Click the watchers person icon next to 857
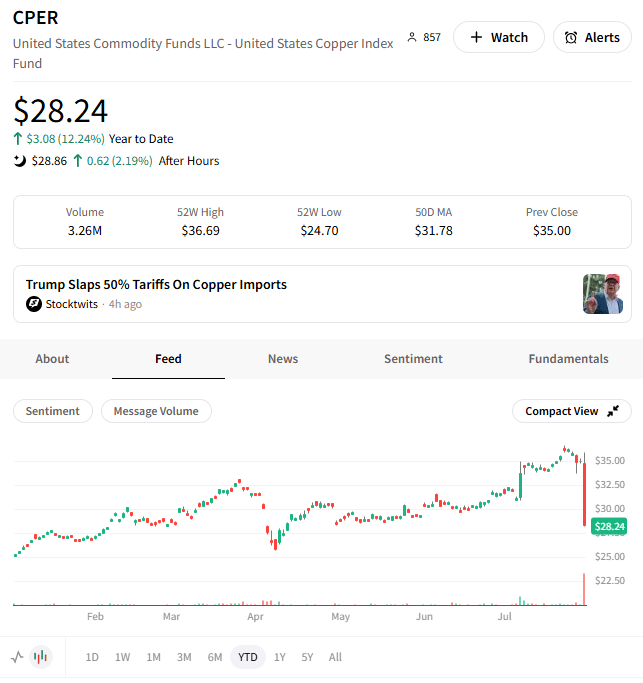This screenshot has height=683, width=643. click(x=412, y=37)
